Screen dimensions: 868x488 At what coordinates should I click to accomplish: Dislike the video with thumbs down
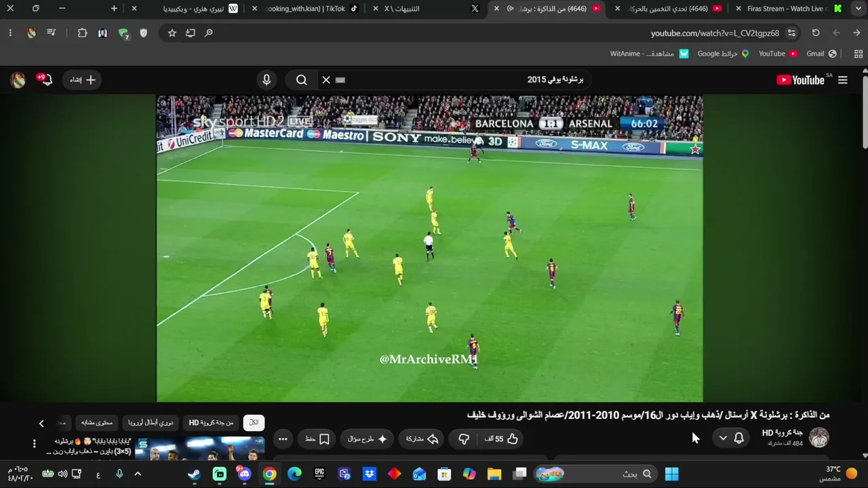pyautogui.click(x=464, y=439)
